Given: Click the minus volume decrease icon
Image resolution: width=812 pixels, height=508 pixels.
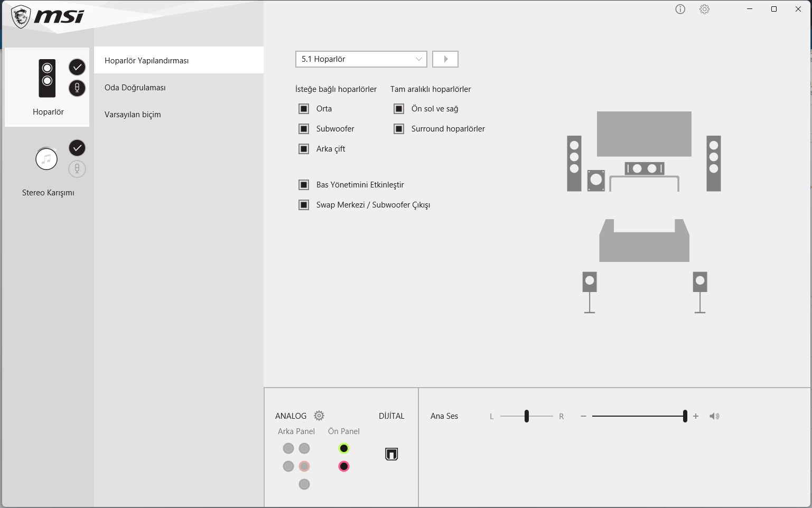Looking at the screenshot, I should click(583, 416).
